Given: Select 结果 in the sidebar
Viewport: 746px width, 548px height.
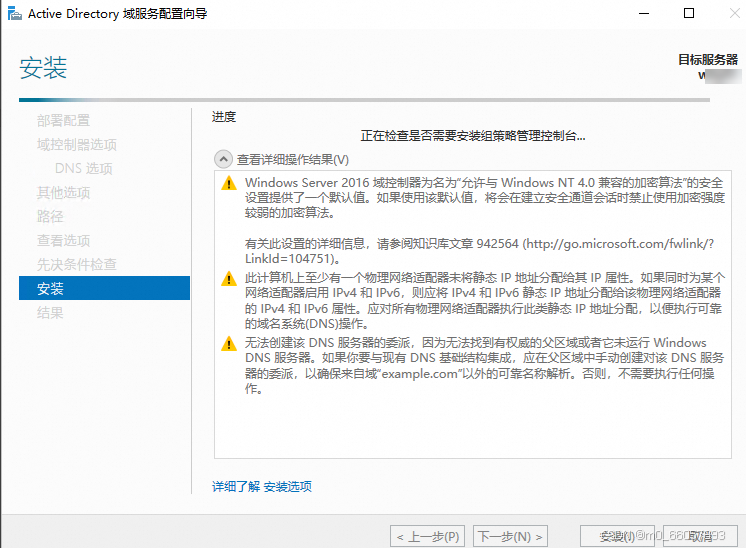Looking at the screenshot, I should [x=50, y=313].
